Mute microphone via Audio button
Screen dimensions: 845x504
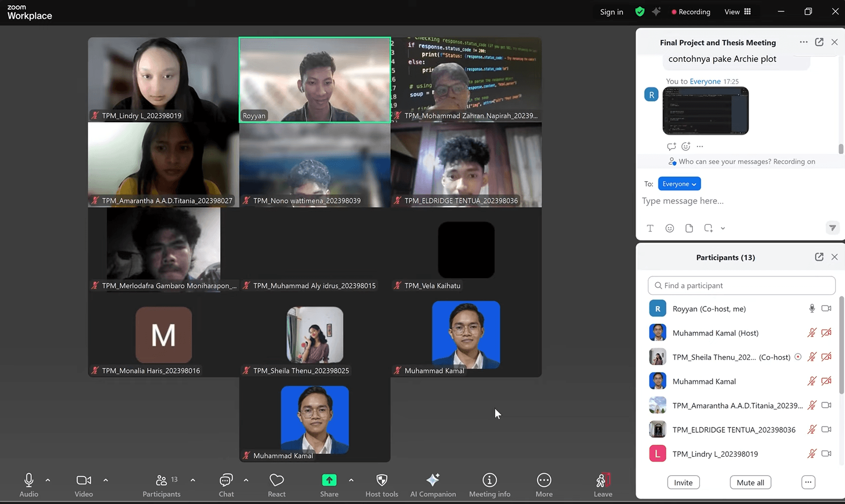[x=29, y=485]
